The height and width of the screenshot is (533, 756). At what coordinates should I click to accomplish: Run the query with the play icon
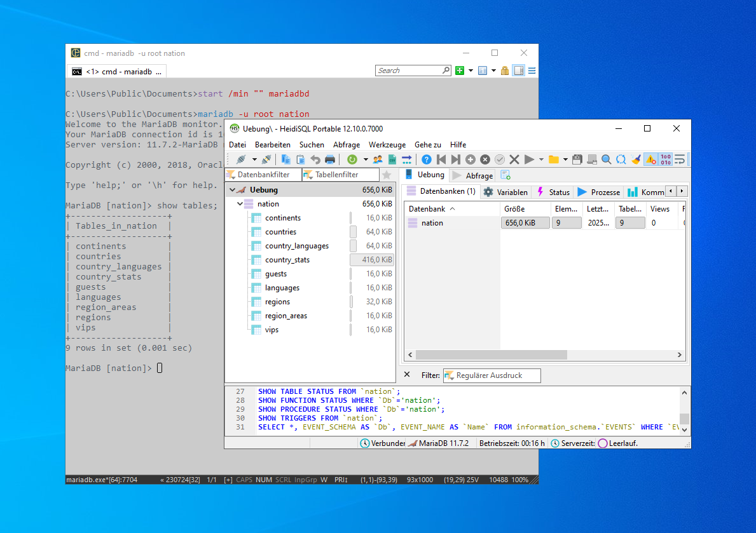(x=529, y=159)
